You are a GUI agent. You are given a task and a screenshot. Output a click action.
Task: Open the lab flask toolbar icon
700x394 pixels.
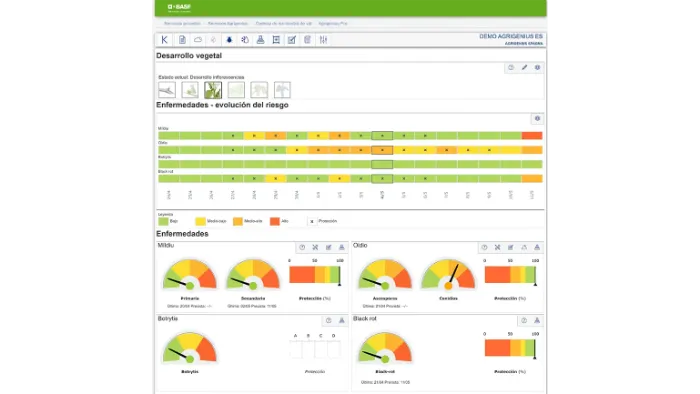tap(260, 40)
